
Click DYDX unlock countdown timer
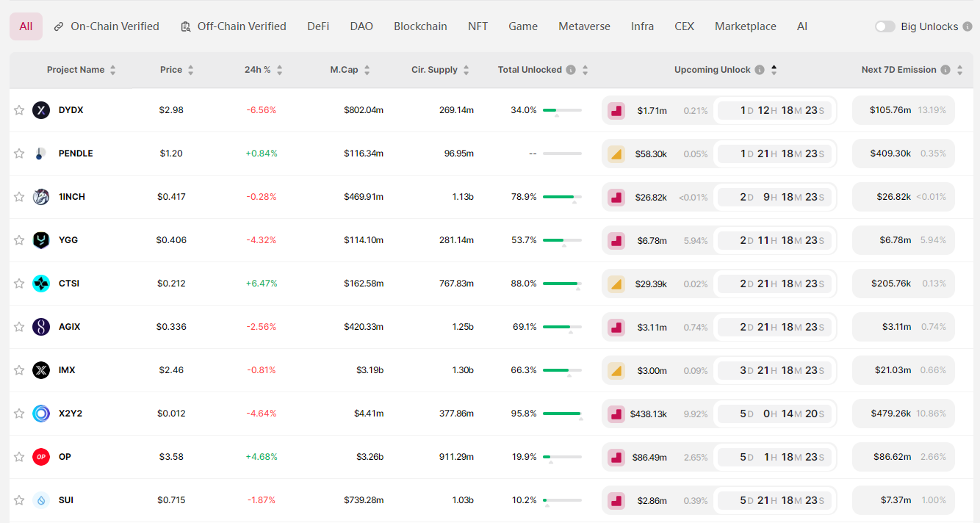(775, 111)
